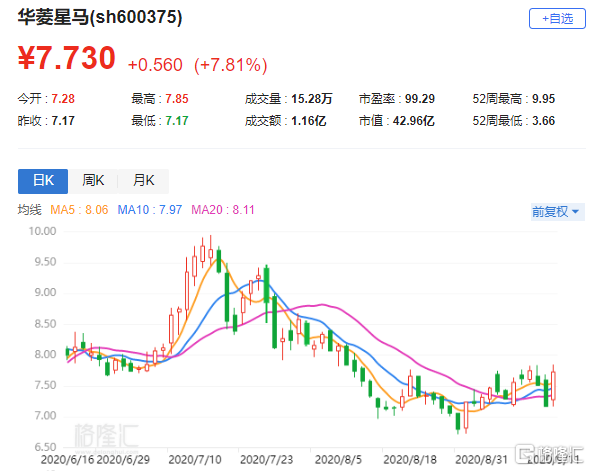Click the 均线 label
The width and height of the screenshot is (590, 471).
coord(29,210)
